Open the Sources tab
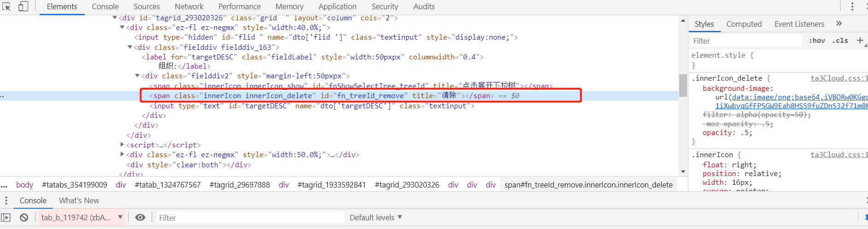 [147, 6]
